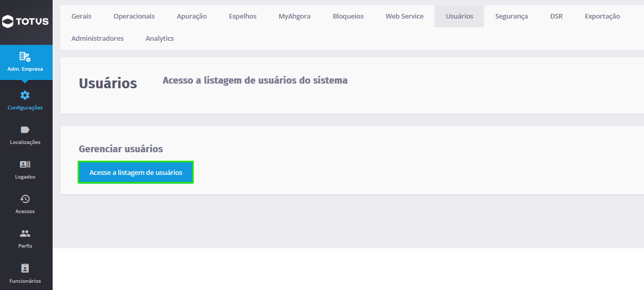644x290 pixels.
Task: Switch to the Administradores tab
Action: (x=98, y=38)
